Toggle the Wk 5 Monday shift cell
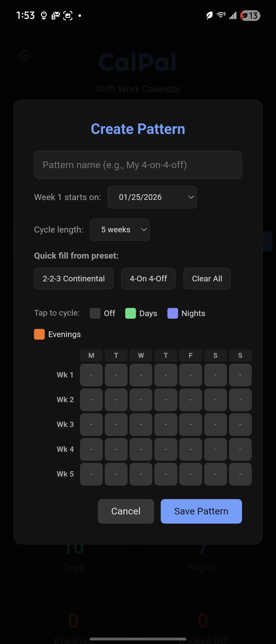This screenshot has height=644, width=276. point(91,474)
